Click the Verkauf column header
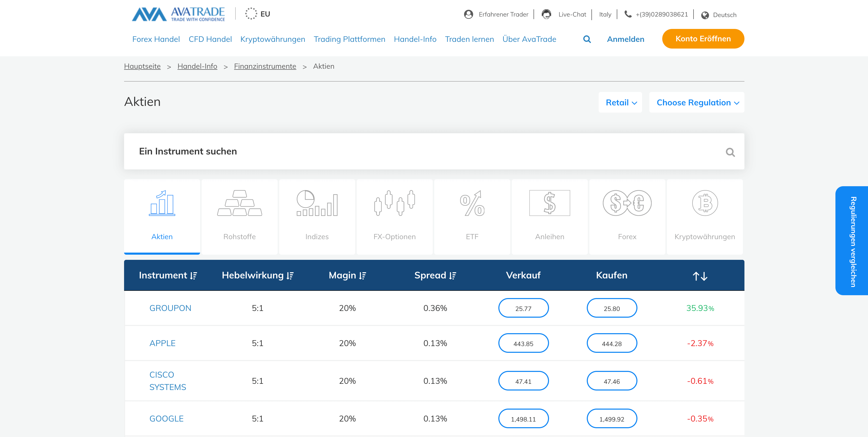 pyautogui.click(x=523, y=275)
